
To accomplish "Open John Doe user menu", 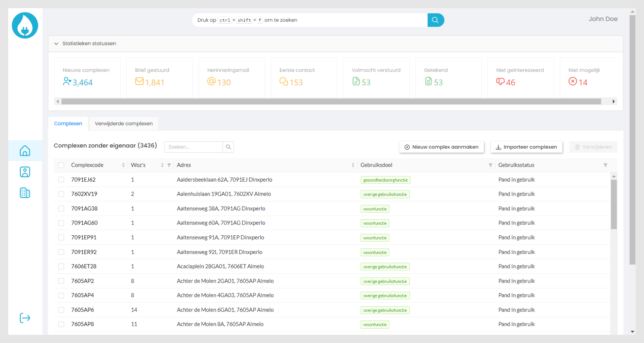I will [603, 19].
